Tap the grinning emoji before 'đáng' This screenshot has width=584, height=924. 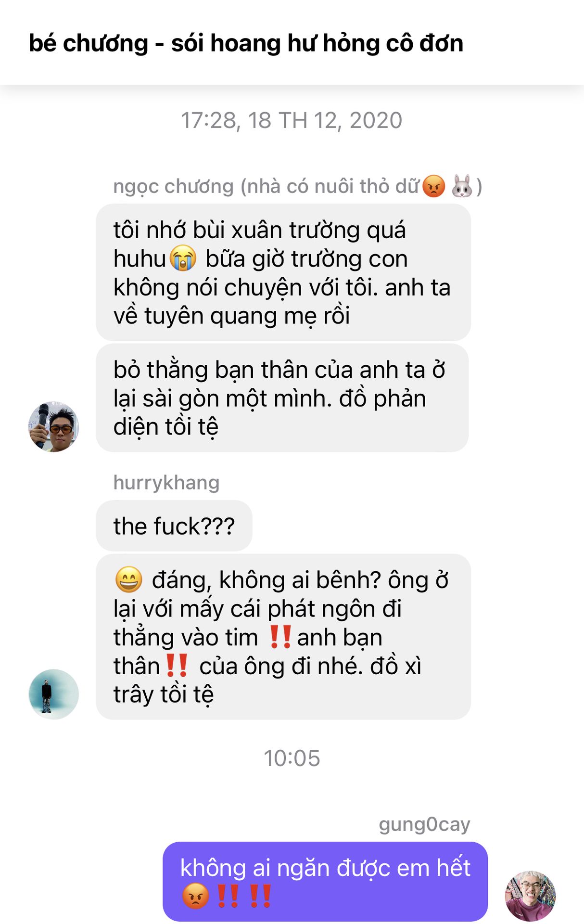pyautogui.click(x=128, y=579)
